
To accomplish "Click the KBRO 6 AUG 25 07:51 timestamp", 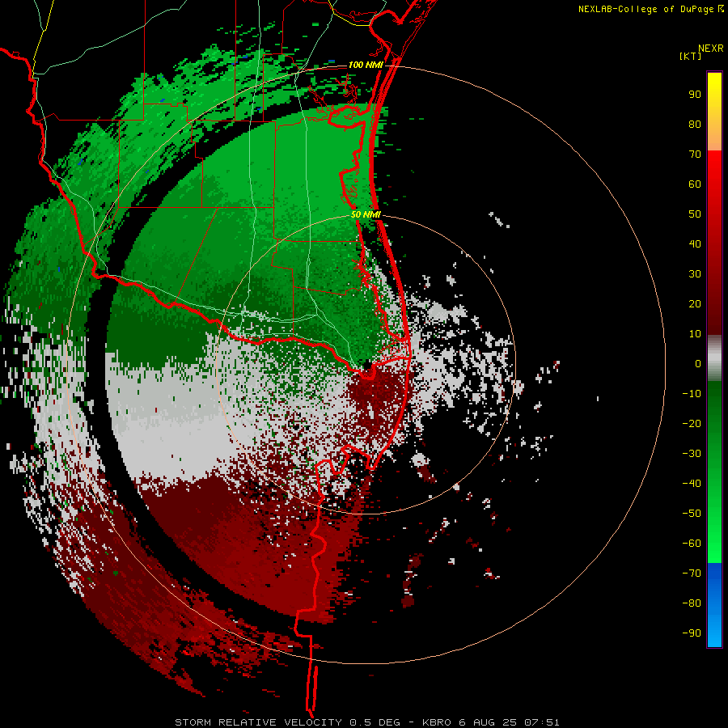I will click(491, 722).
